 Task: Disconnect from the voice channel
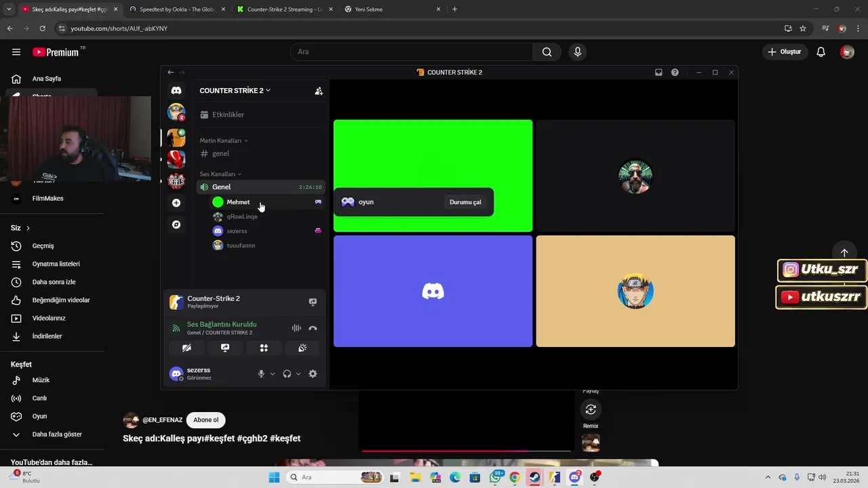pyautogui.click(x=313, y=328)
